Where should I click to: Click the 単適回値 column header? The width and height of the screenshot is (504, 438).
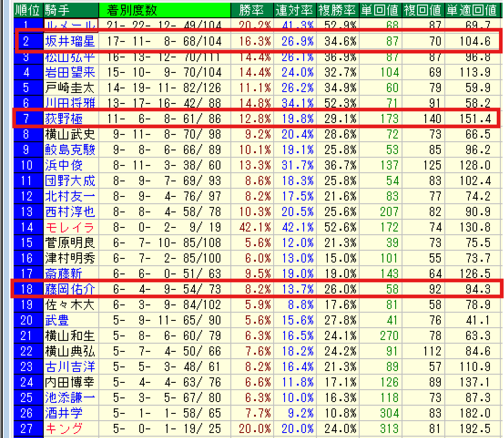(471, 10)
